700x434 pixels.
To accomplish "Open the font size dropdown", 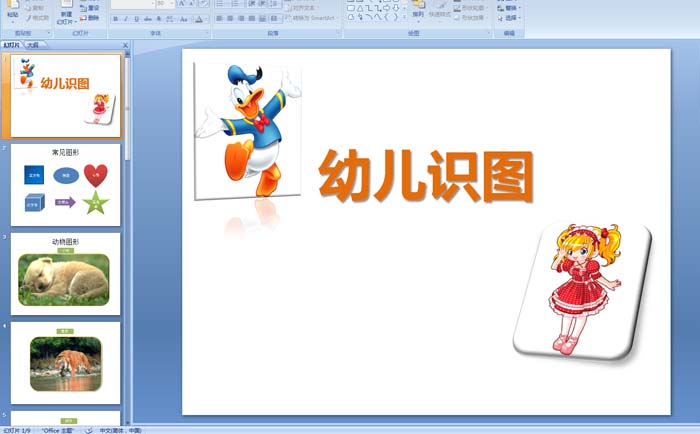I will (172, 4).
